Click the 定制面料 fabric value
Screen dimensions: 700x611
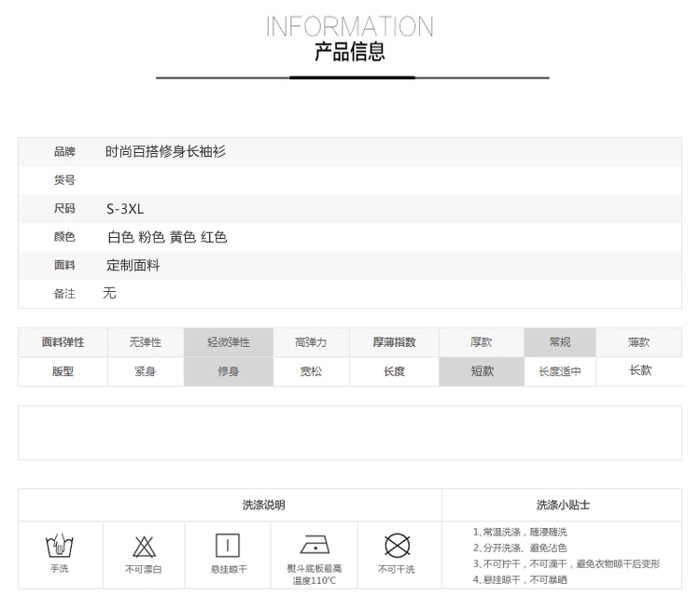[x=133, y=266]
